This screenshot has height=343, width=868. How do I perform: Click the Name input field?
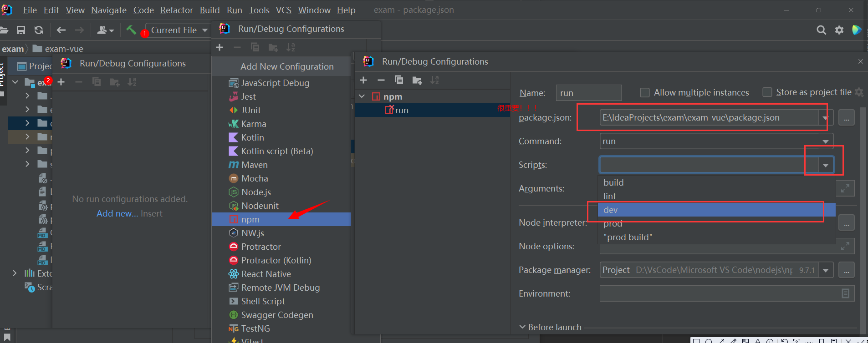pyautogui.click(x=588, y=93)
